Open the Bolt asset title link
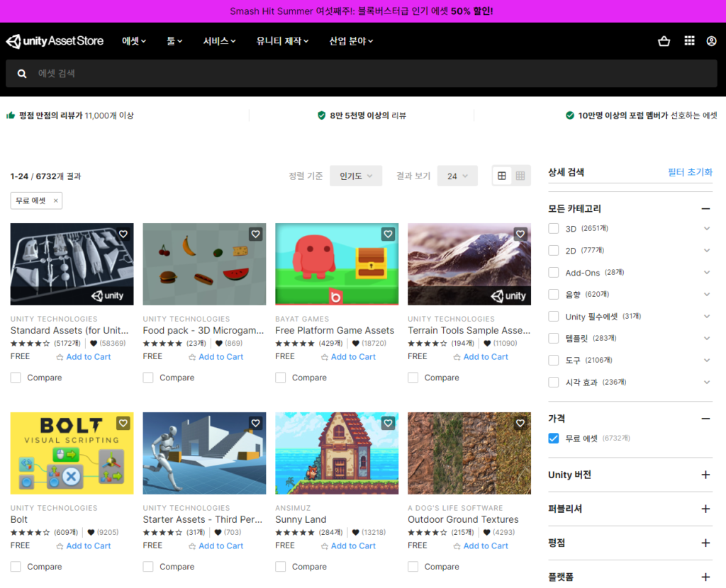This screenshot has height=588, width=726. point(19,519)
